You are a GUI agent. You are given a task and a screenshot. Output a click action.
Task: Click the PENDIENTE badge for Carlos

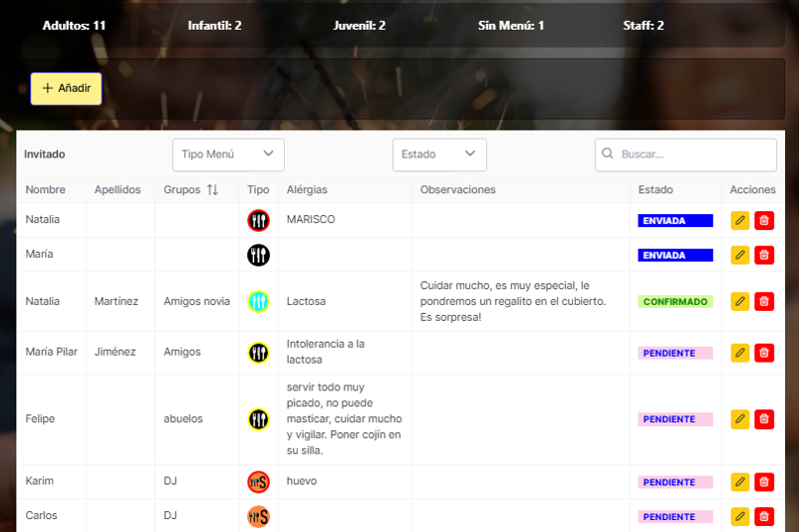point(675,517)
